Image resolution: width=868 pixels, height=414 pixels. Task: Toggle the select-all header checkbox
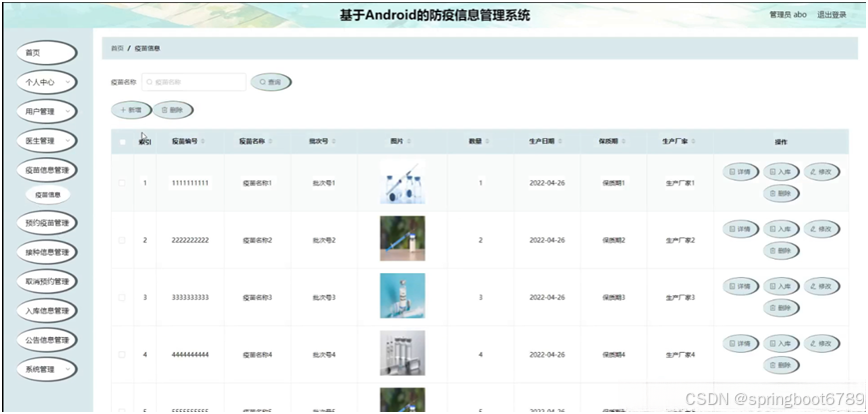[x=122, y=142]
